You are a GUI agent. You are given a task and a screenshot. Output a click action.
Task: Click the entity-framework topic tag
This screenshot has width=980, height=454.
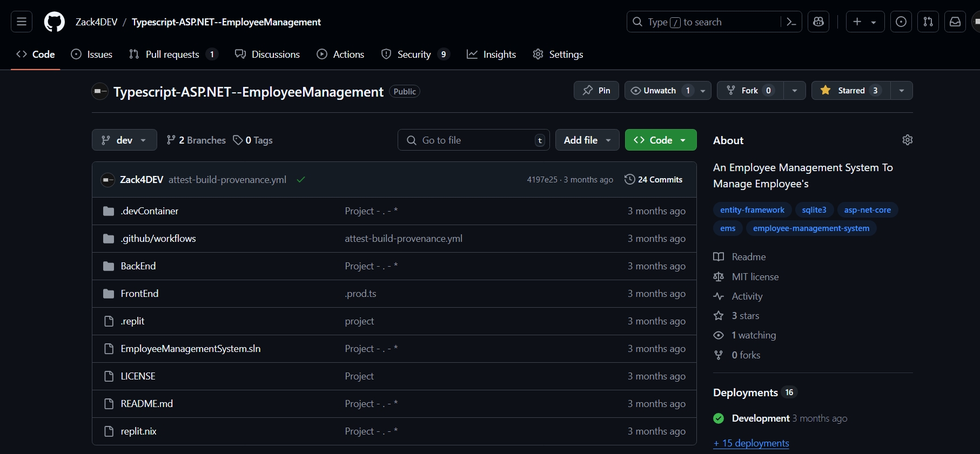(753, 210)
